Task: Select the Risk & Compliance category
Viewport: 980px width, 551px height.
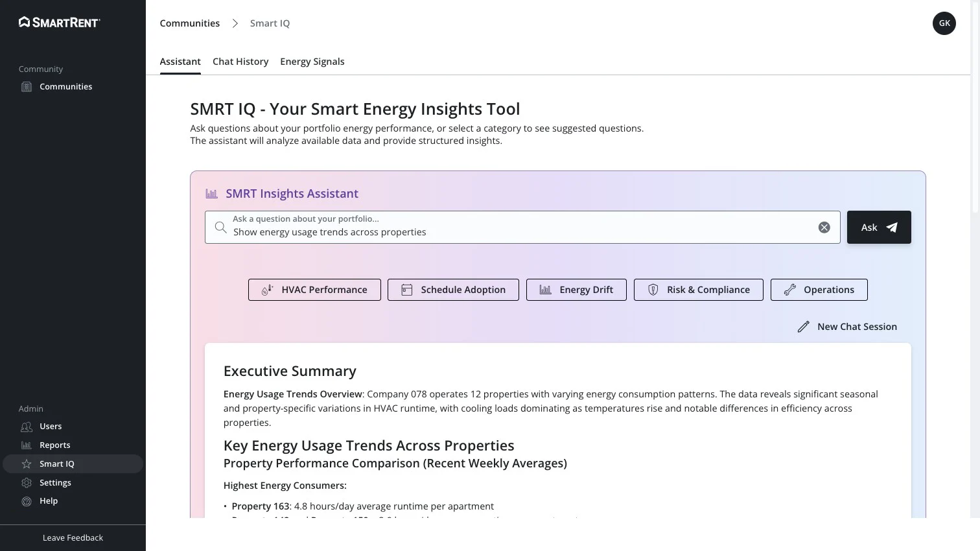Action: tap(699, 290)
